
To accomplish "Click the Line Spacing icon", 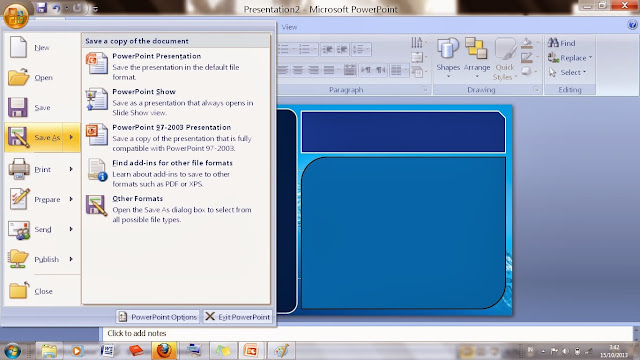I will pyautogui.click(x=358, y=49).
